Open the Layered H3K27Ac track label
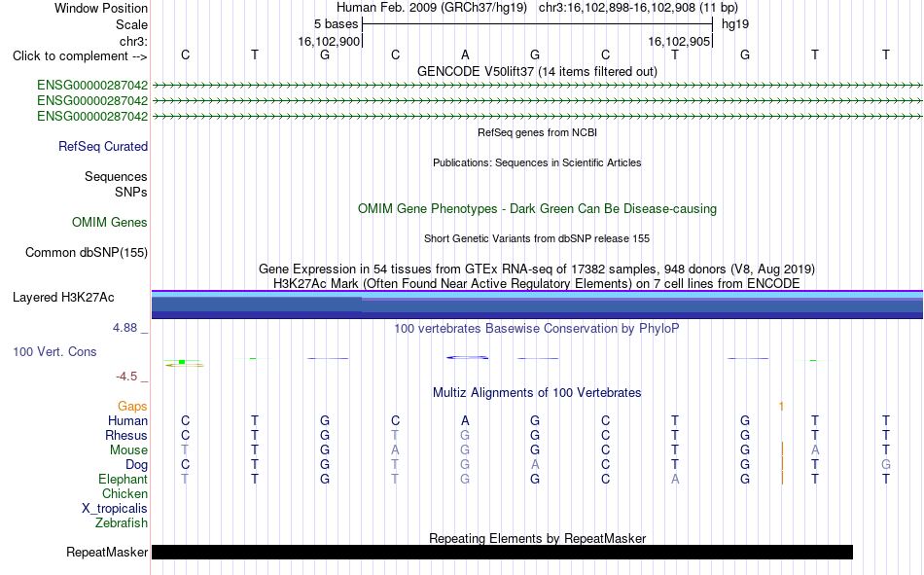924x575 pixels. 63,298
